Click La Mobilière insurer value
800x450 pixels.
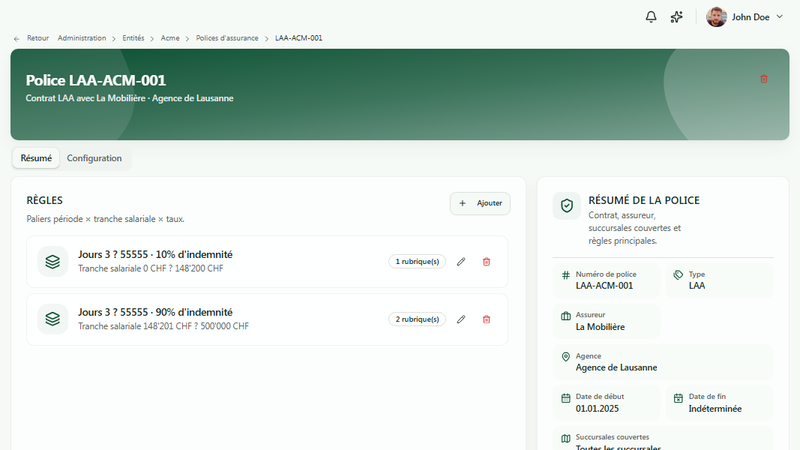pyautogui.click(x=600, y=327)
